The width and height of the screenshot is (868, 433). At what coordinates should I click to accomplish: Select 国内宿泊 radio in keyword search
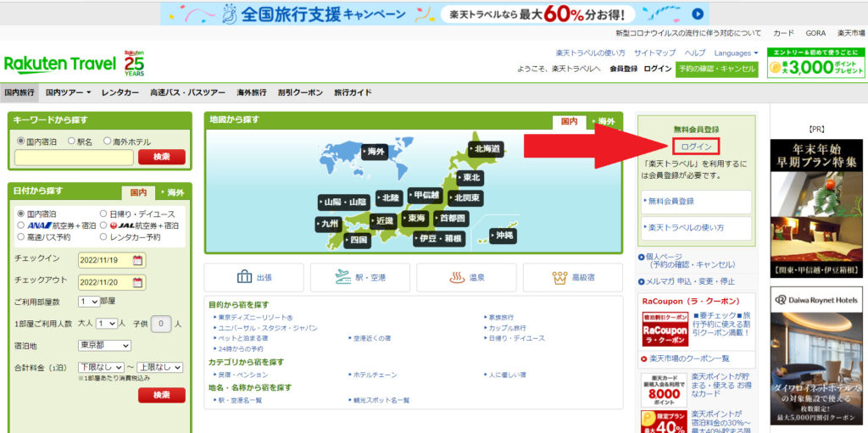(x=21, y=142)
